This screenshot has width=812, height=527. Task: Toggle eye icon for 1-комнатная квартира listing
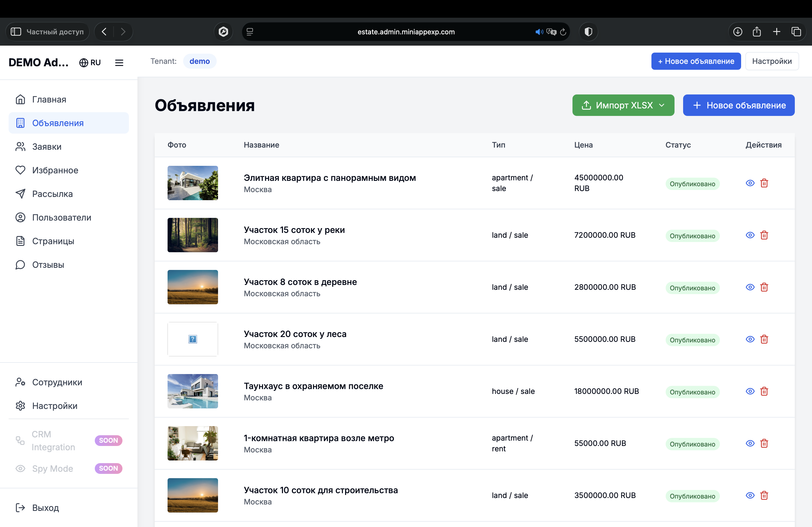coord(750,443)
